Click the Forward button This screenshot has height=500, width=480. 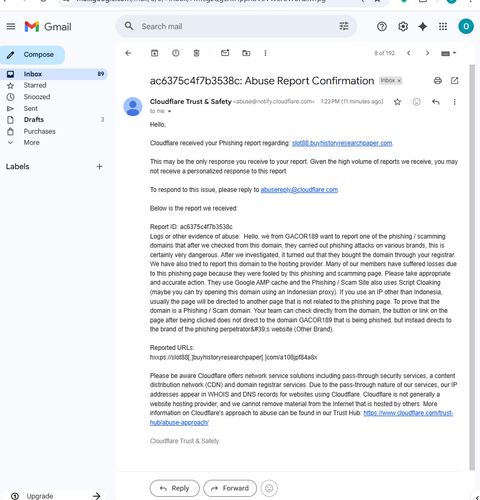tap(230, 488)
